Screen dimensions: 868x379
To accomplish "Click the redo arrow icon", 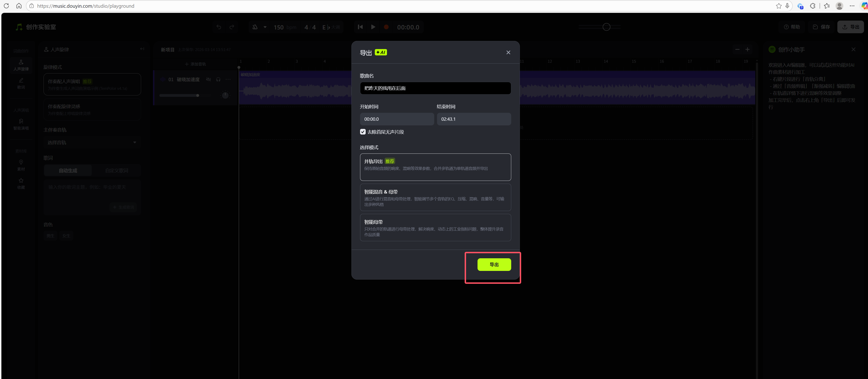I will pyautogui.click(x=232, y=27).
